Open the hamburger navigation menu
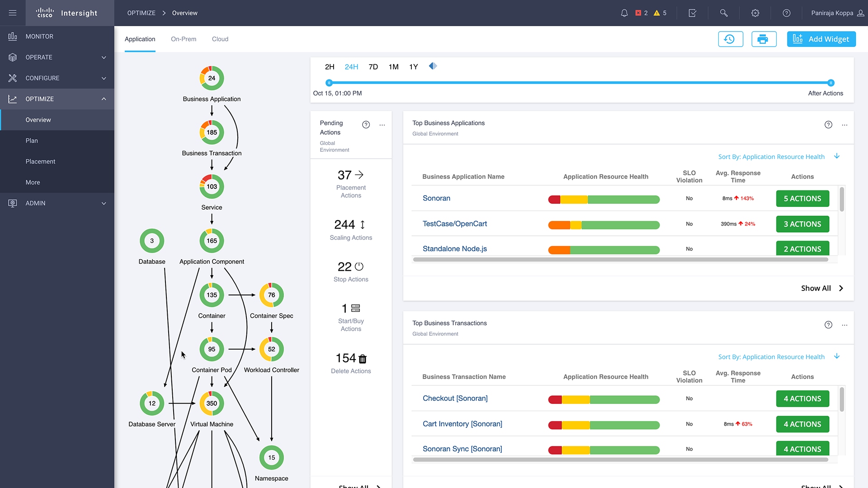 click(x=13, y=13)
